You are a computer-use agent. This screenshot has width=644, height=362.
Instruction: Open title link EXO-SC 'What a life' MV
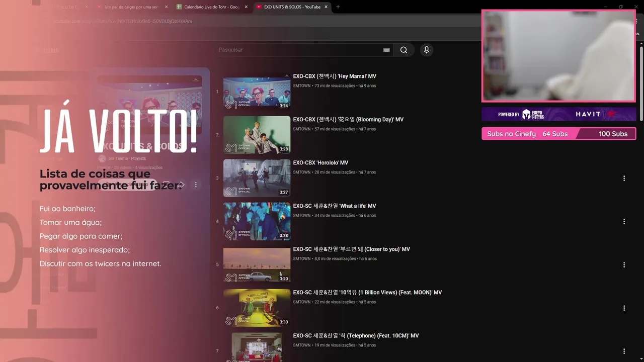335,206
